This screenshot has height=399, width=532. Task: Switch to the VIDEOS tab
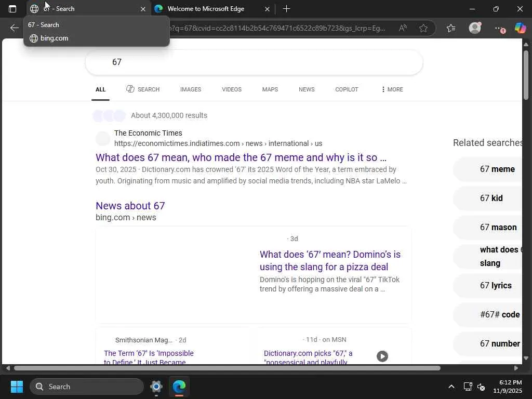click(232, 89)
